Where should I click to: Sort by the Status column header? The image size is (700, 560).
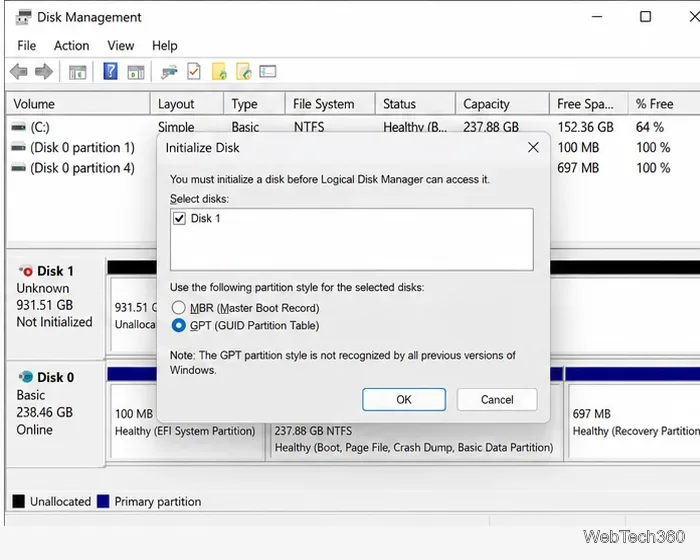[415, 104]
